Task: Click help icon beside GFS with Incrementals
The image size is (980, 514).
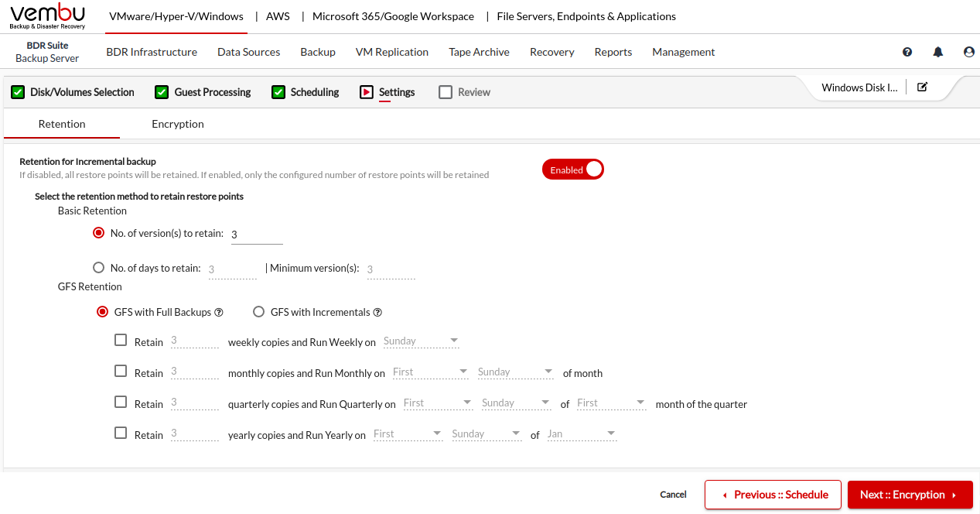Action: pyautogui.click(x=377, y=313)
